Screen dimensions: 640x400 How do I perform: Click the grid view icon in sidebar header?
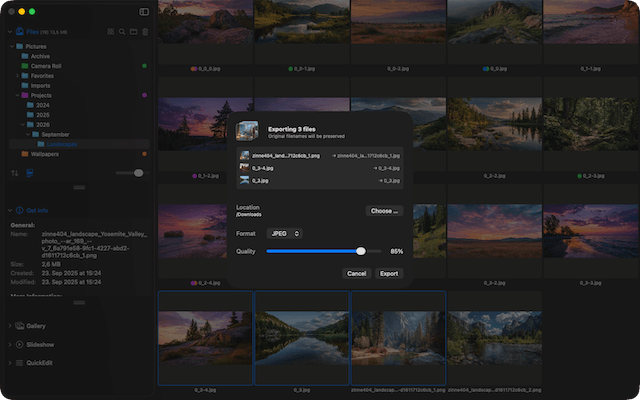tap(110, 32)
